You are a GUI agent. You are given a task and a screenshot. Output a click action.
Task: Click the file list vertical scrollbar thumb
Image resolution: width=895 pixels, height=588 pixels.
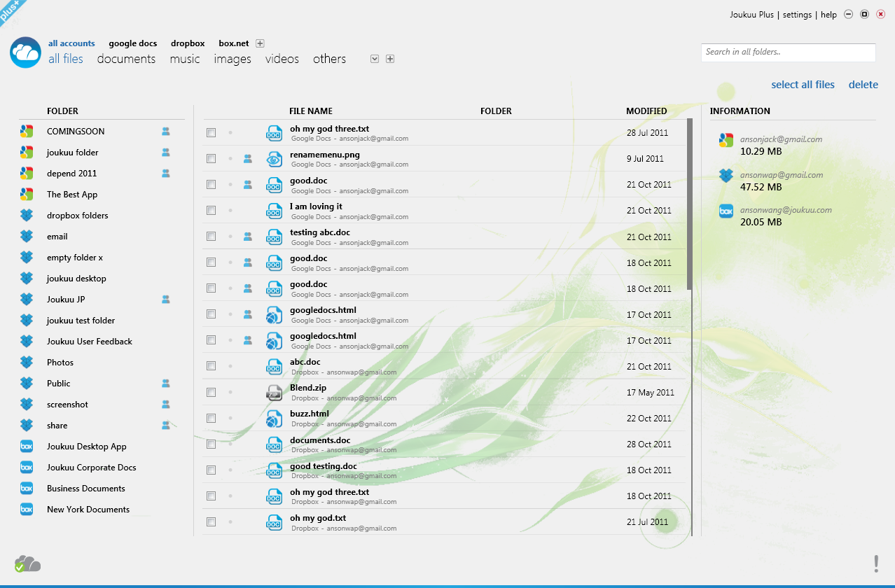coord(690,204)
